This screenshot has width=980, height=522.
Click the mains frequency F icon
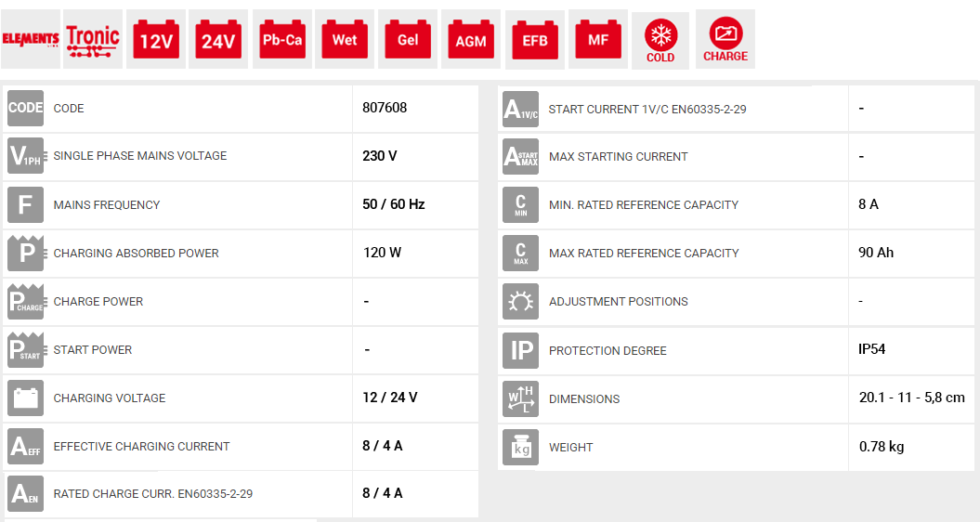(x=25, y=204)
